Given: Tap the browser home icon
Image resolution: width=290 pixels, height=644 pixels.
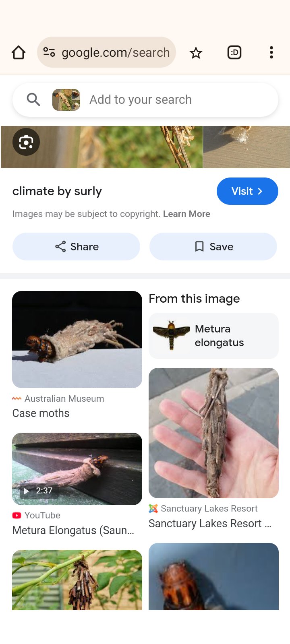Looking at the screenshot, I should [19, 52].
